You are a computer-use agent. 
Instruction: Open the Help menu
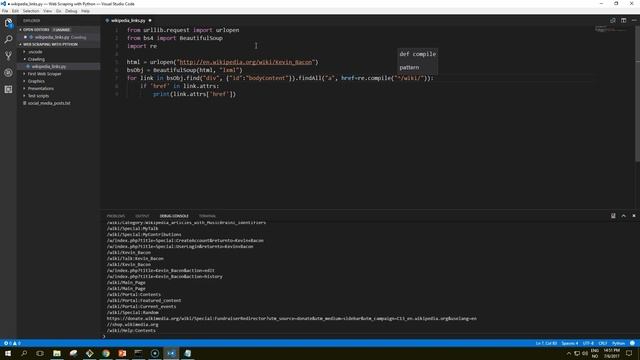85,11
